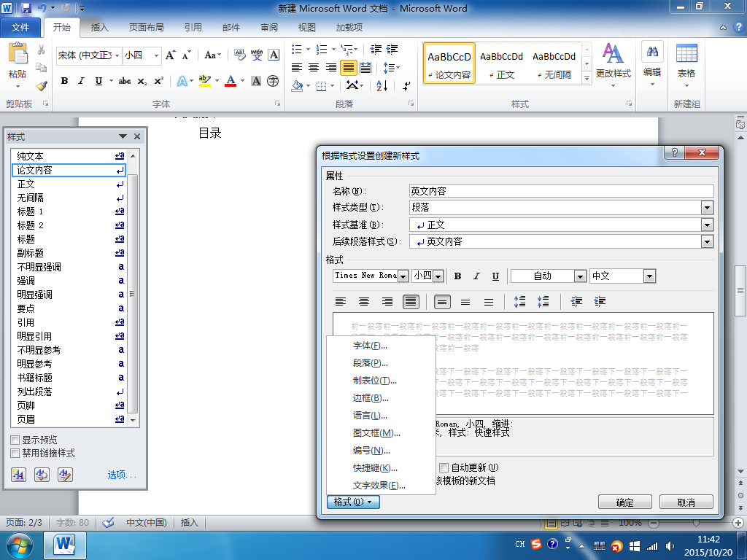Click the zoom slider in status bar
747x560 pixels.
pos(695,522)
